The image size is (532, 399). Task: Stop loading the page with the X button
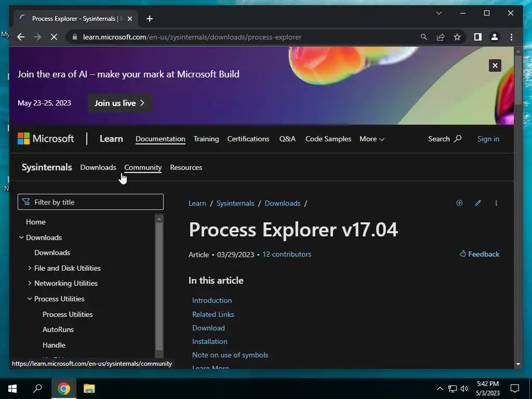click(x=54, y=37)
